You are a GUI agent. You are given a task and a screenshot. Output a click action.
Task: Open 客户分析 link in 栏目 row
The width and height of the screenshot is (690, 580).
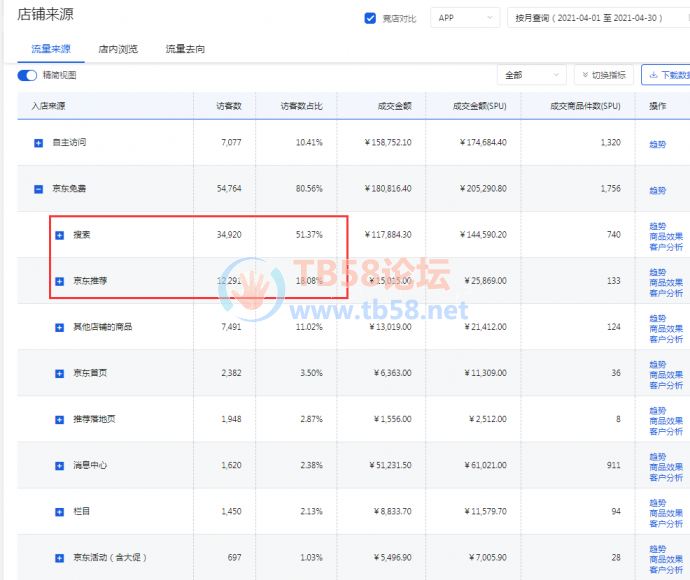(x=666, y=524)
